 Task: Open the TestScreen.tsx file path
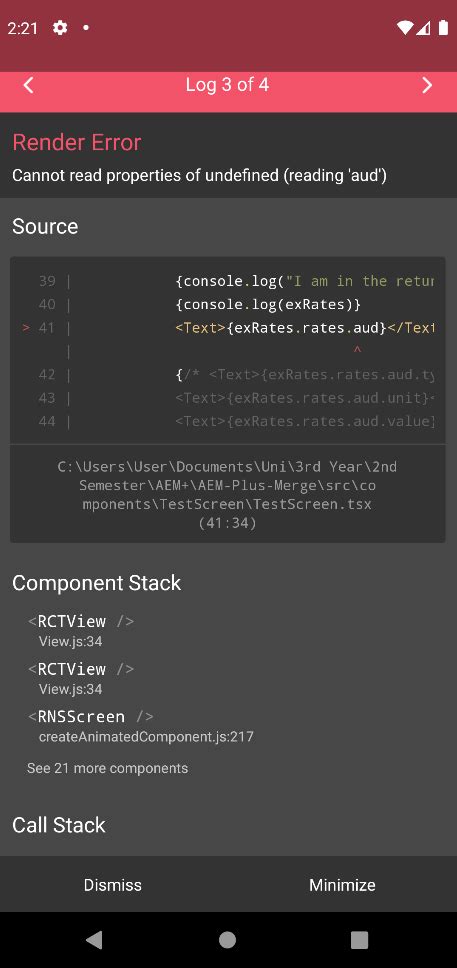coord(227,495)
